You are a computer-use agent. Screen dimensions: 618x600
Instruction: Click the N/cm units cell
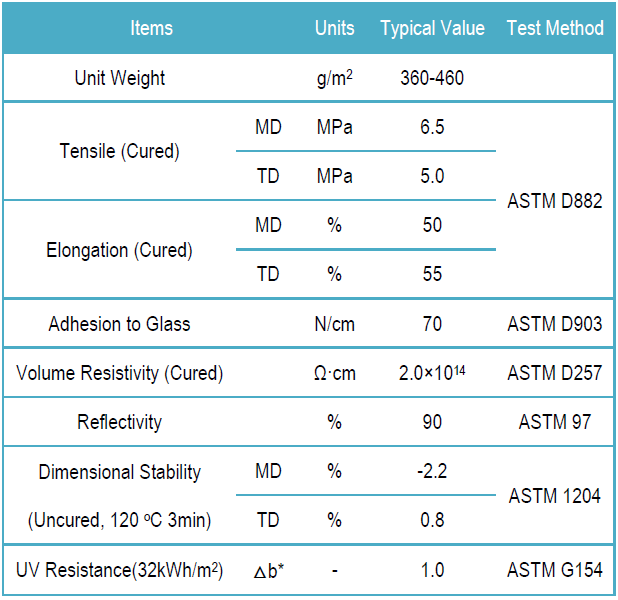tap(334, 324)
